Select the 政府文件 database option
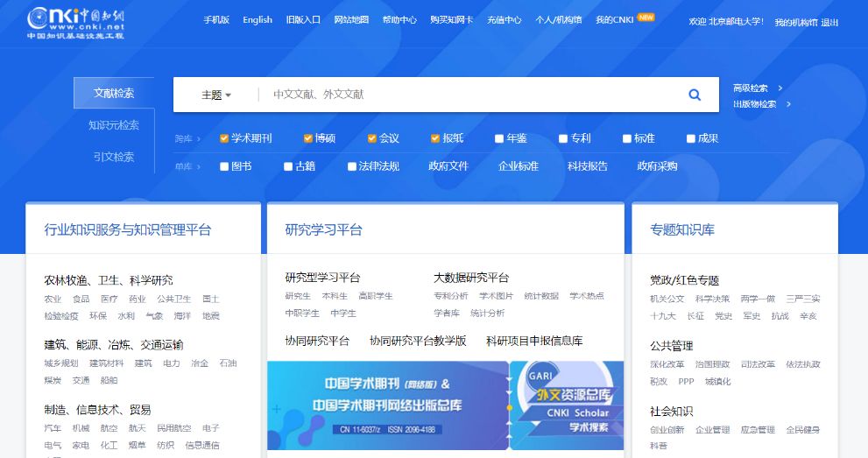The height and width of the screenshot is (458, 868). [448, 166]
